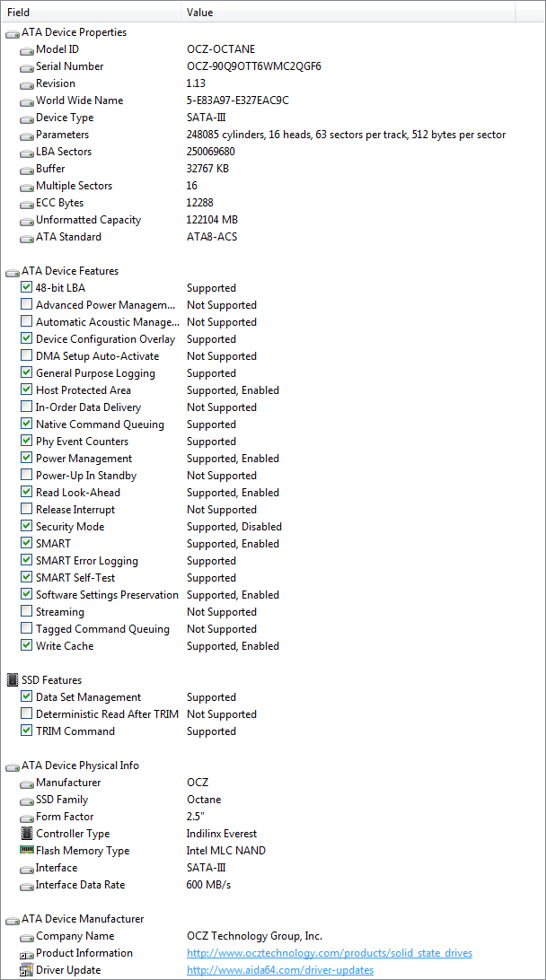Toggle the SMART Self-Test checkbox

point(26,578)
